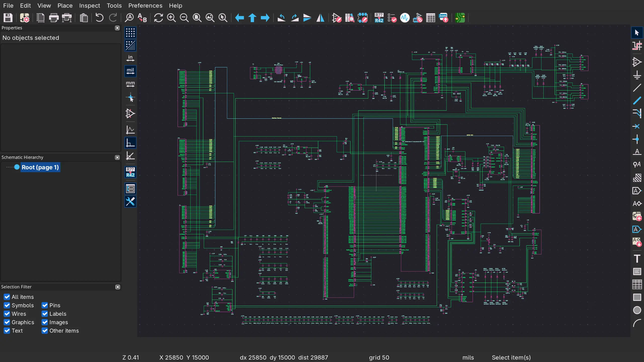This screenshot has height=362, width=644.
Task: Open the Inspect menu
Action: point(90,6)
